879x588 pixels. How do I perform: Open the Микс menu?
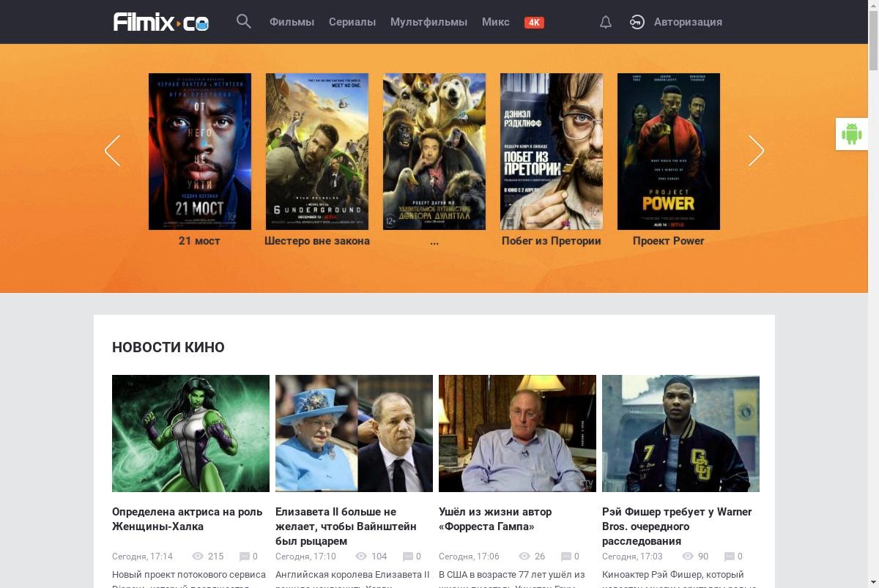tap(496, 22)
